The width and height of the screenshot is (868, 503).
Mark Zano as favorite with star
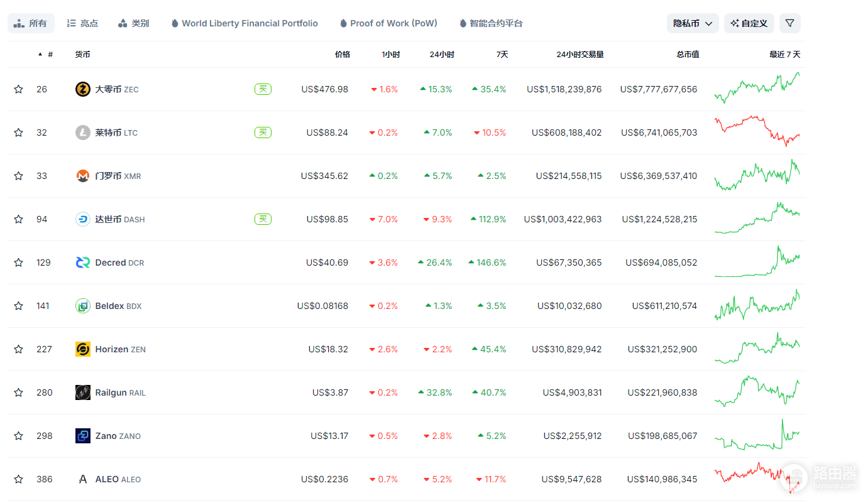pos(18,436)
